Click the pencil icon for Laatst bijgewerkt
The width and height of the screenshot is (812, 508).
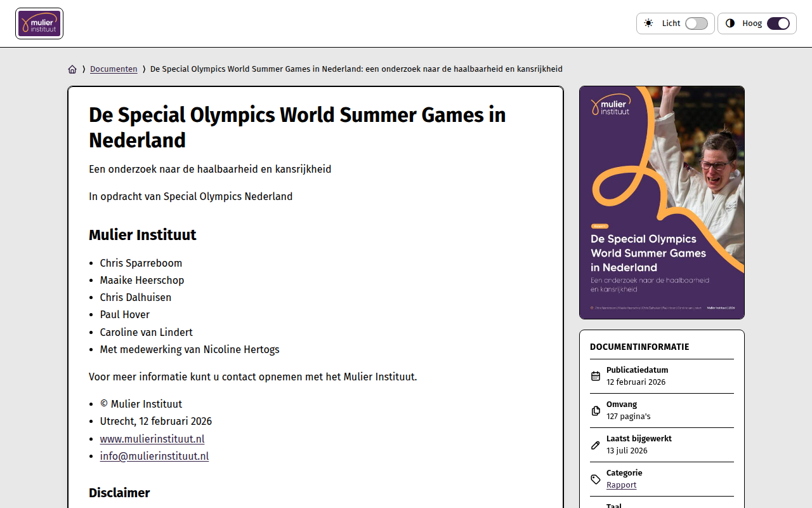[596, 444]
